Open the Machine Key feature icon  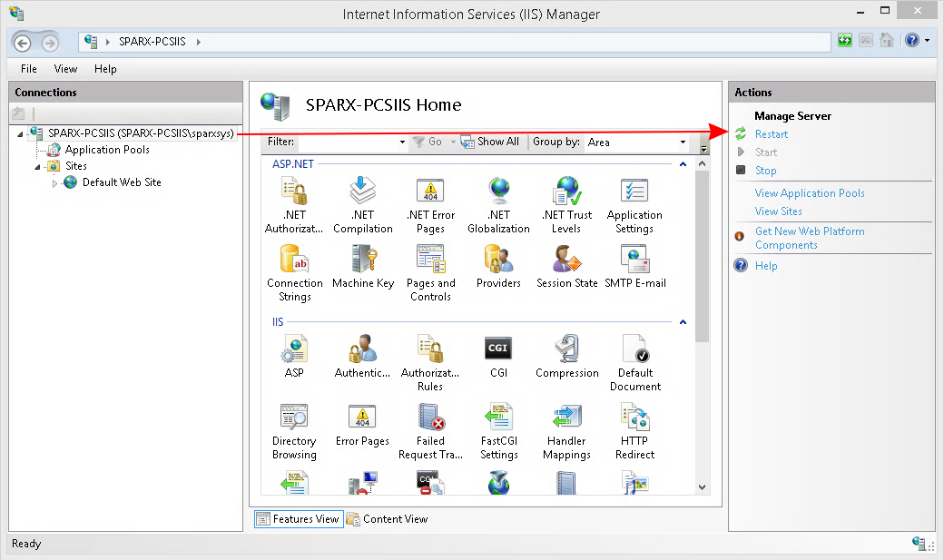point(362,261)
